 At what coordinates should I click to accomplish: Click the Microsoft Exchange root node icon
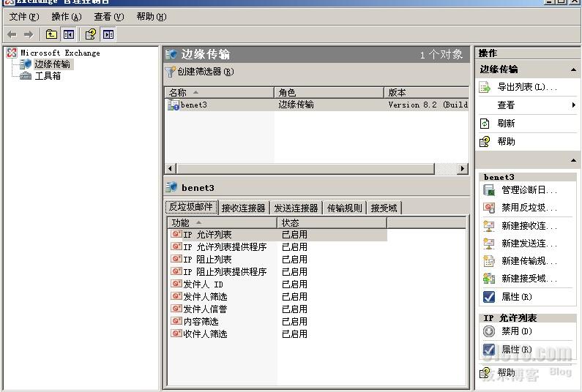(x=12, y=53)
